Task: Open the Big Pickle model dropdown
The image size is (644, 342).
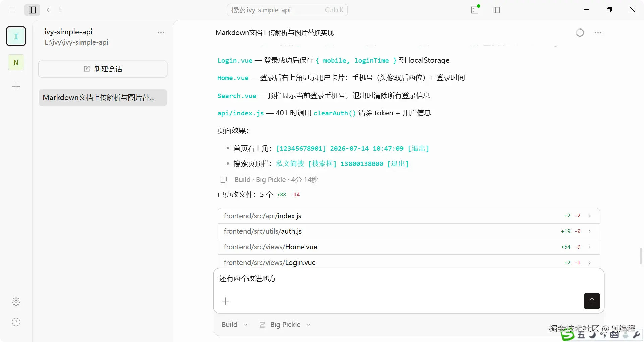Action: [x=285, y=325]
